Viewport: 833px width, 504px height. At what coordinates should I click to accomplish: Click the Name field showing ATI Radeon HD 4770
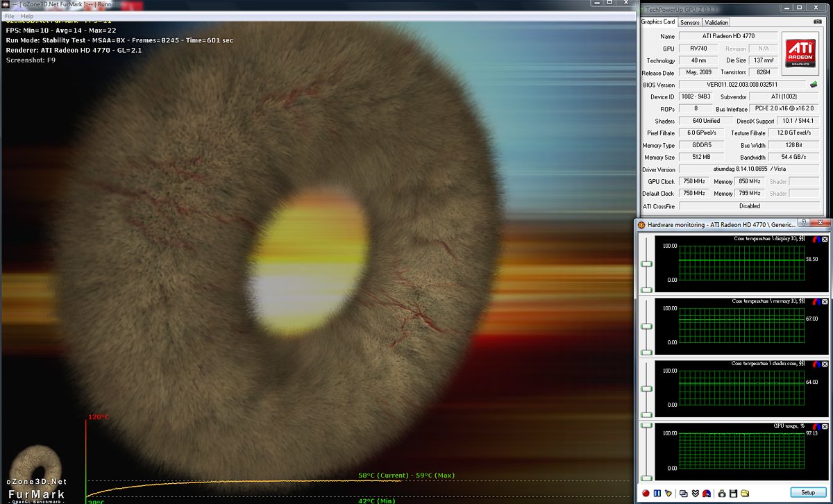728,36
